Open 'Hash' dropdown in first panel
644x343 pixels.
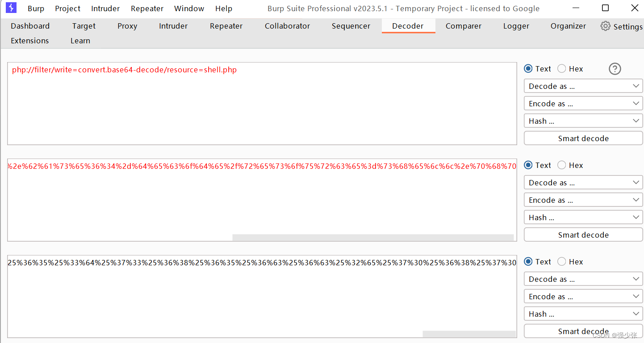[x=583, y=121]
